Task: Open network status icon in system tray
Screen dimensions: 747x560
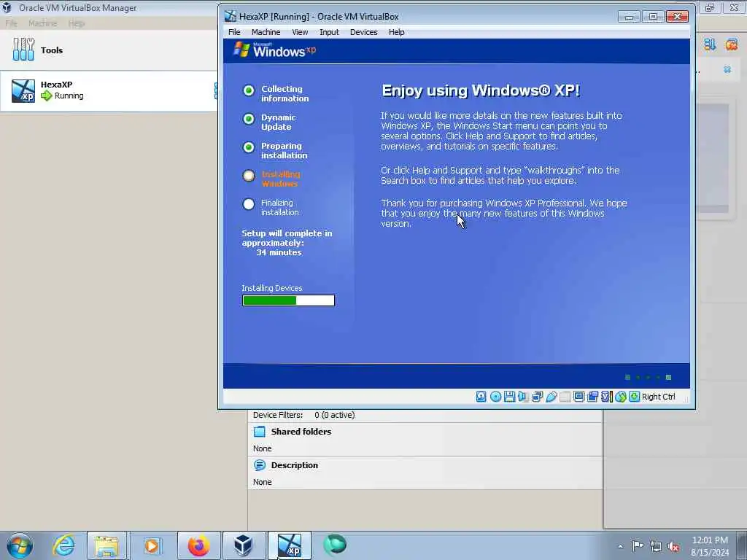Action: coord(656,546)
